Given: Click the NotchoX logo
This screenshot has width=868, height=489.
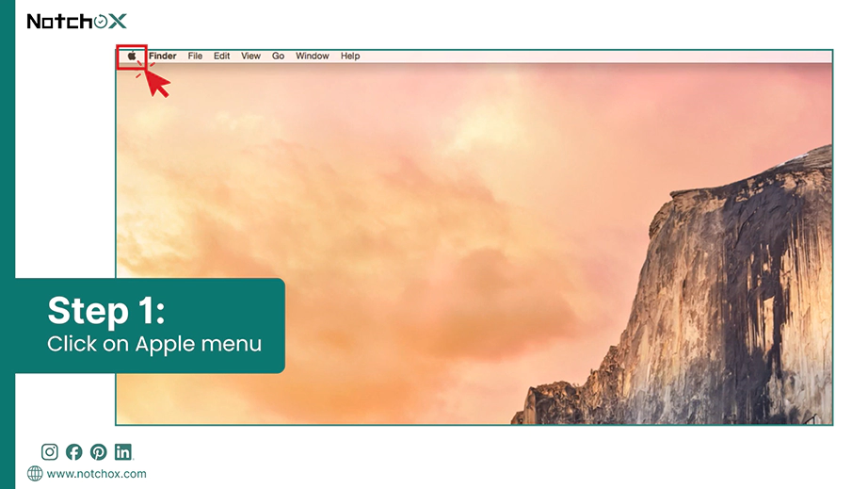Looking at the screenshot, I should coord(77,22).
